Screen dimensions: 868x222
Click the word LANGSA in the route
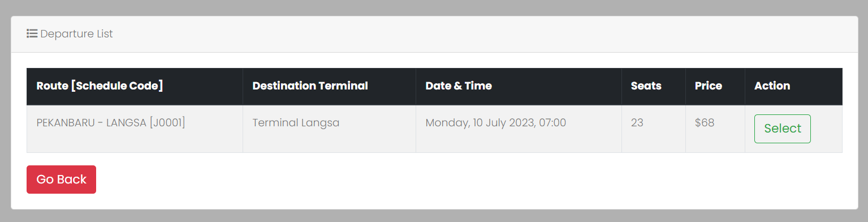pyautogui.click(x=127, y=123)
